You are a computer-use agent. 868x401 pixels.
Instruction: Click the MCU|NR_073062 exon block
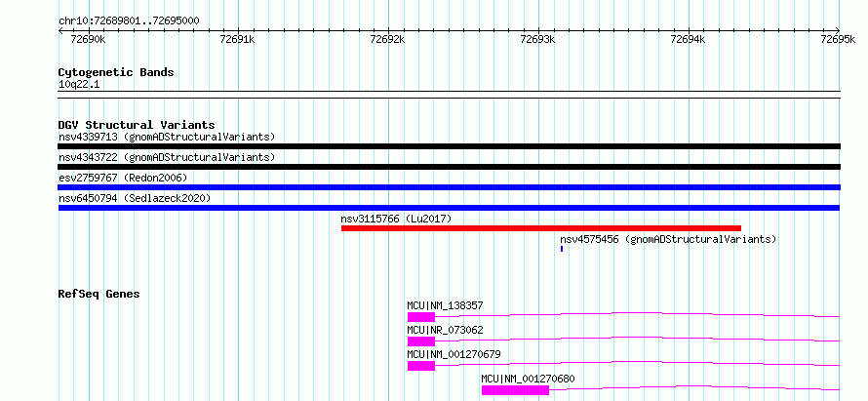[421, 341]
